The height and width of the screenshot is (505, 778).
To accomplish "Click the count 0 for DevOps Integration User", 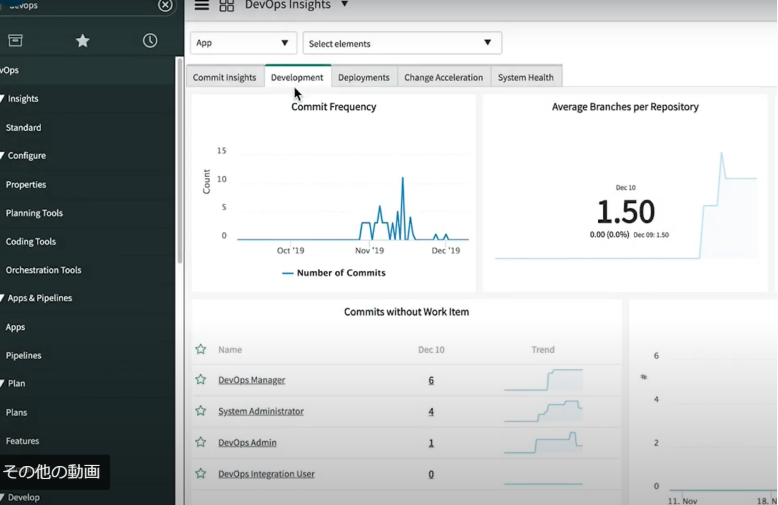I will coord(431,474).
